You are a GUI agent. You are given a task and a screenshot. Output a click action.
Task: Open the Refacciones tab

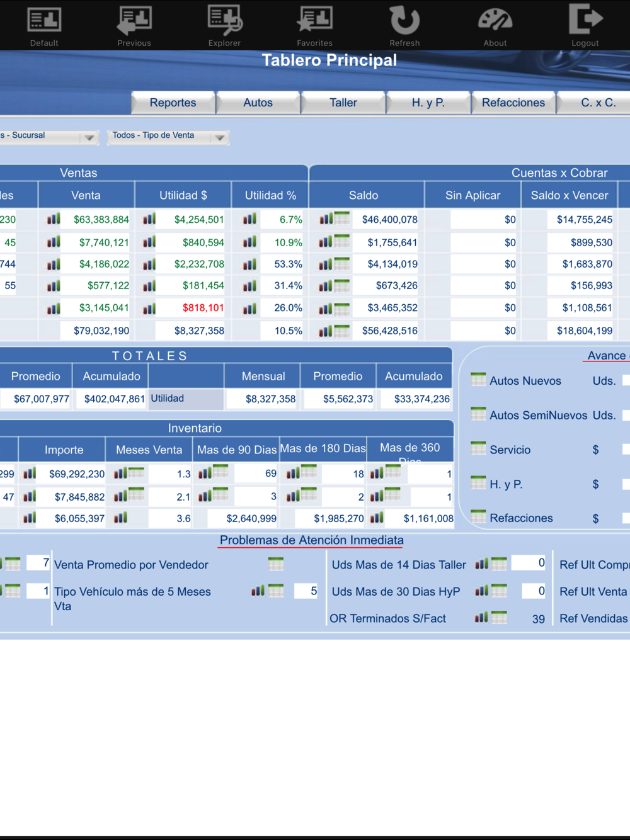(x=513, y=103)
